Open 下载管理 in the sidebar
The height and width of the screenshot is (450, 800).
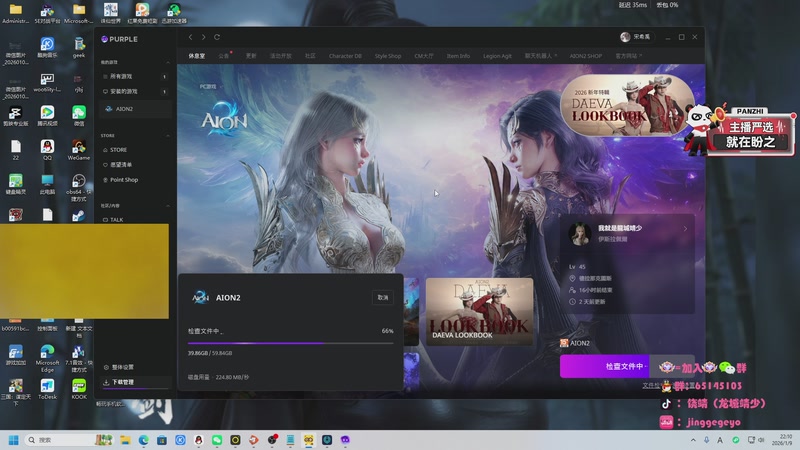[135, 382]
